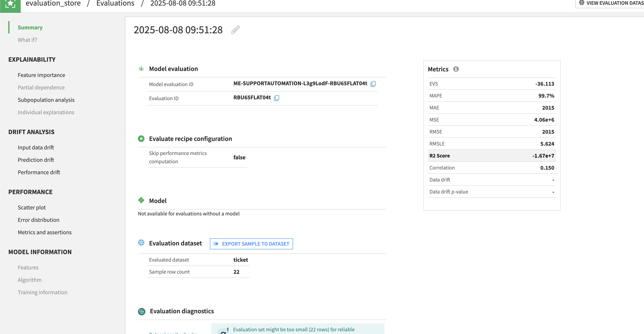The height and width of the screenshot is (334, 644).
Task: Click the ME-SUPPORTAUTOMATION model evaluation ID text
Action: pos(300,84)
